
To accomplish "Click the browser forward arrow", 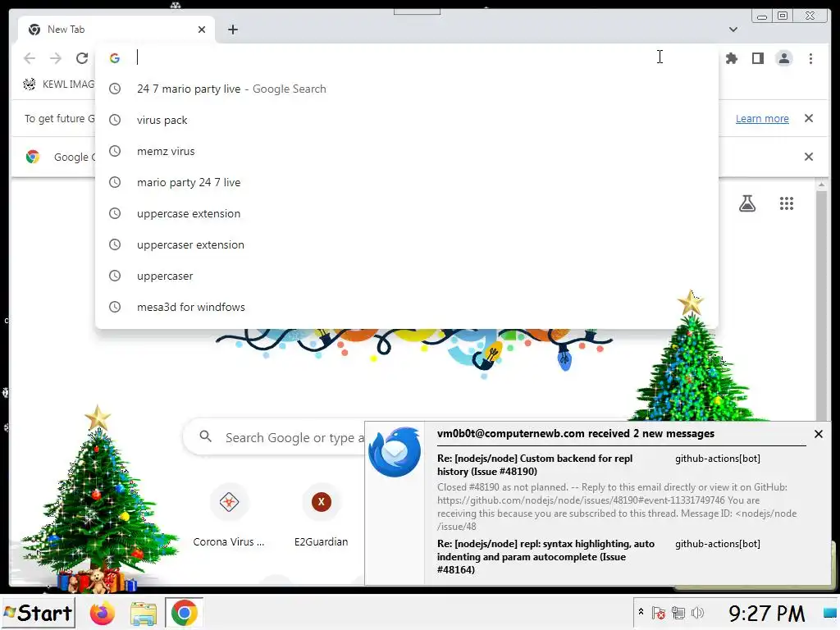I will click(56, 58).
